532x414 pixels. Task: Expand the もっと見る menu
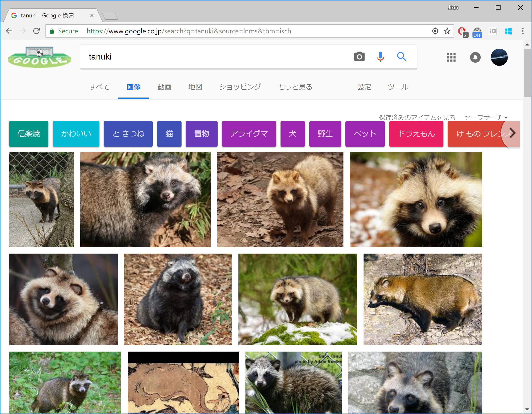295,87
